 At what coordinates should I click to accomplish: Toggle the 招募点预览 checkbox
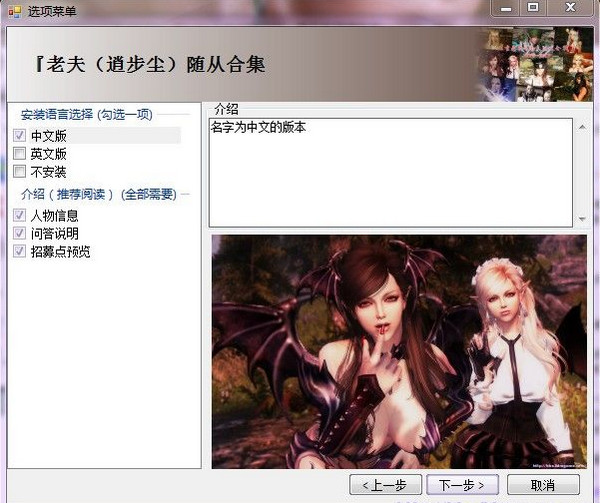pos(20,251)
